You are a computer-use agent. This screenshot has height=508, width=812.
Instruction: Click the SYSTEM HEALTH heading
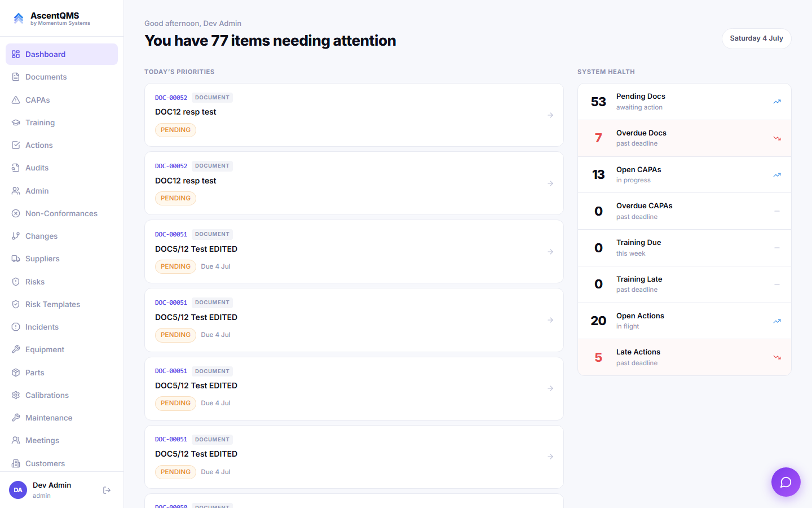(x=606, y=72)
